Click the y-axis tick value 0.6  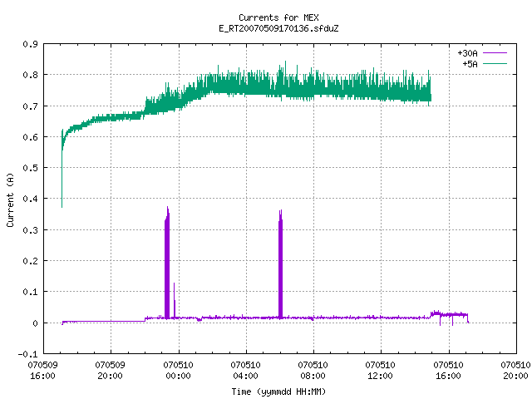[x=30, y=137]
